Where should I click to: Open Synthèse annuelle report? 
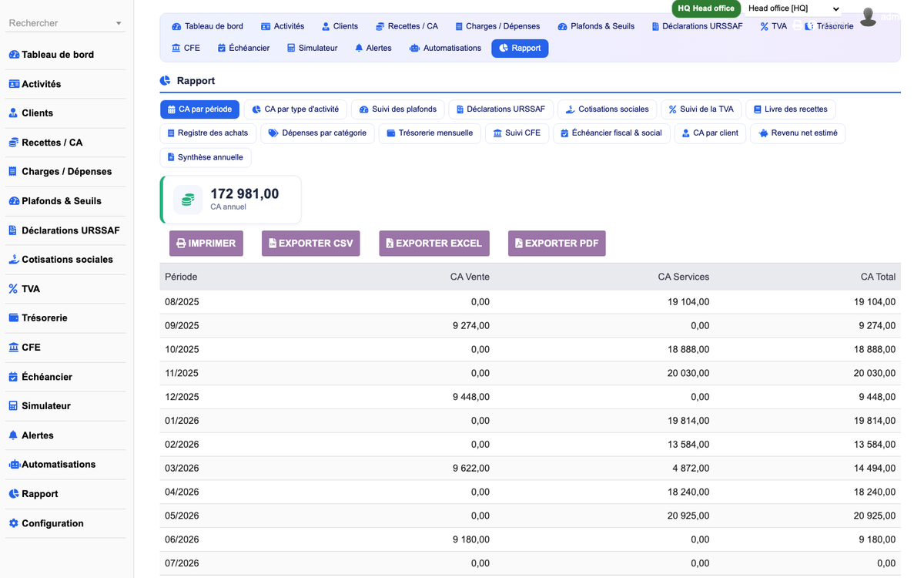[x=206, y=157]
